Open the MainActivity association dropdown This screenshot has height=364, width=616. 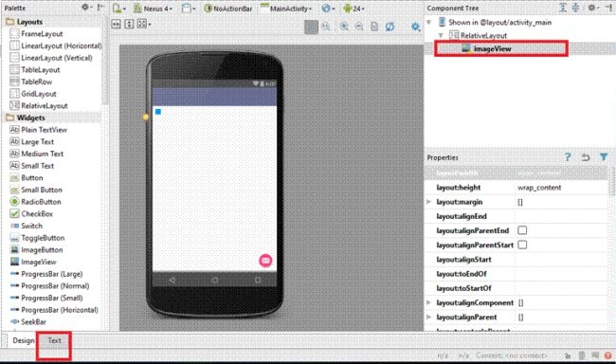(x=286, y=9)
